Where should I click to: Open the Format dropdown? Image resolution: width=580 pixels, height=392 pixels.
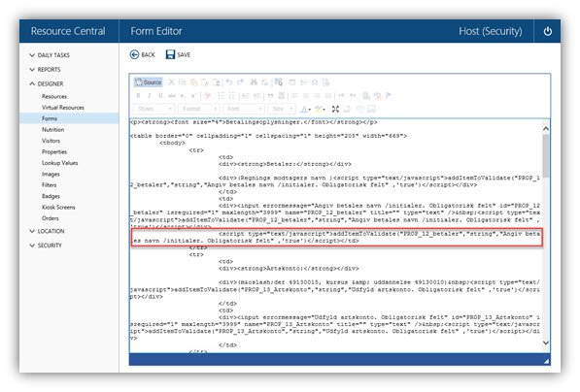pyautogui.click(x=199, y=109)
